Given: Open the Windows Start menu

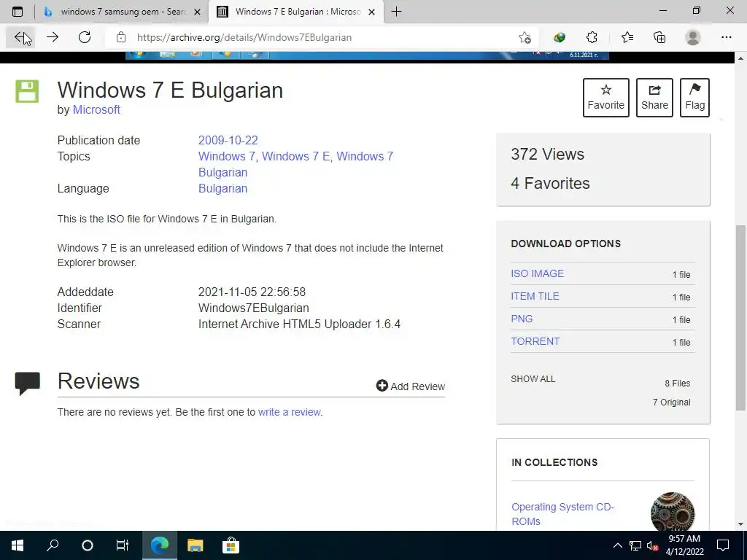Looking at the screenshot, I should coord(18,545).
